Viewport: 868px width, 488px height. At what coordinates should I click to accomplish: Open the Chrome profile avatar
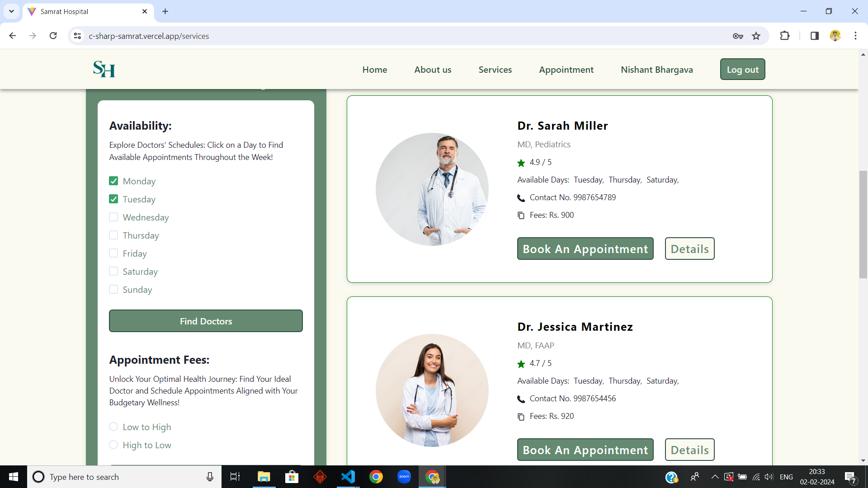835,36
